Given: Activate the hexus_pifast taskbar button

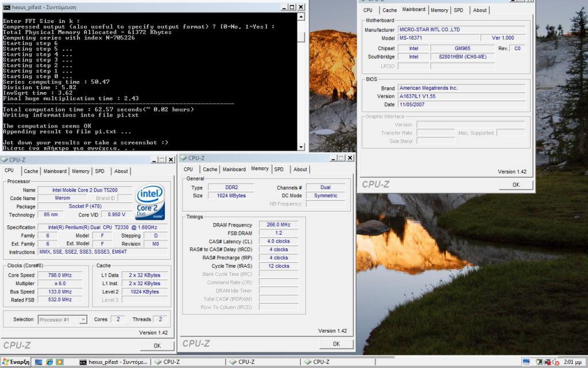Looking at the screenshot, I should pos(114,362).
